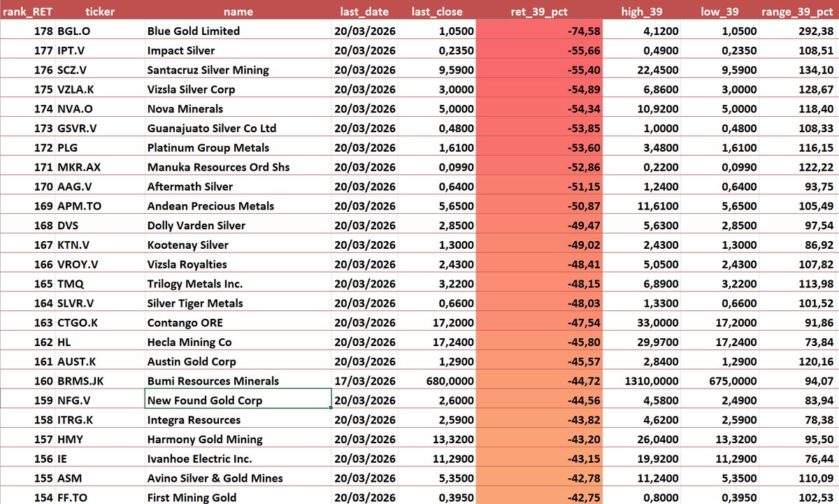
Task: Select the 22,4500 high value cell
Action: [x=641, y=70]
